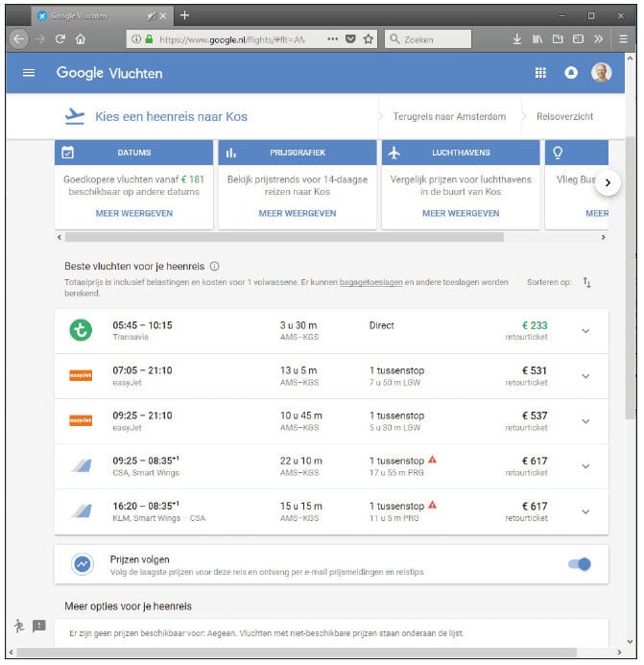Image resolution: width=644 pixels, height=665 pixels.
Task: Click the info icon next to Beste vluchten
Action: click(215, 267)
